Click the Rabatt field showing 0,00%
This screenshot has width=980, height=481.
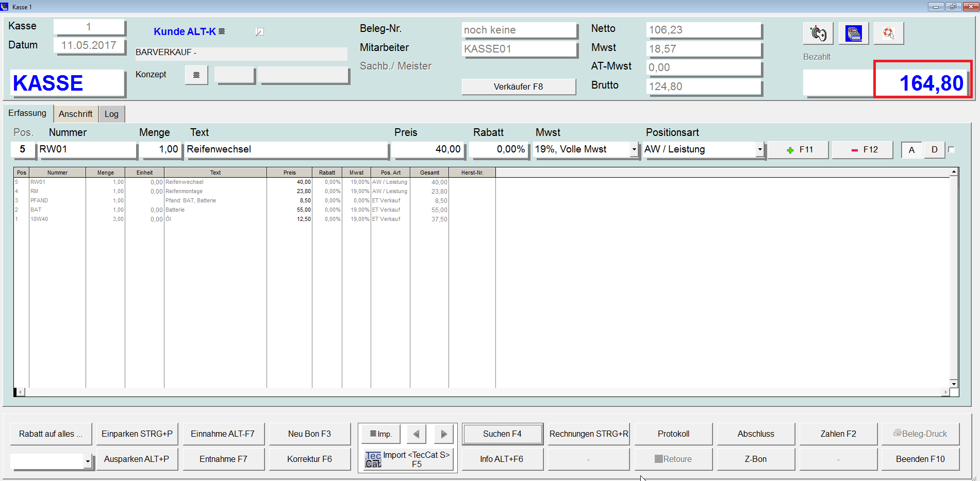coord(499,150)
